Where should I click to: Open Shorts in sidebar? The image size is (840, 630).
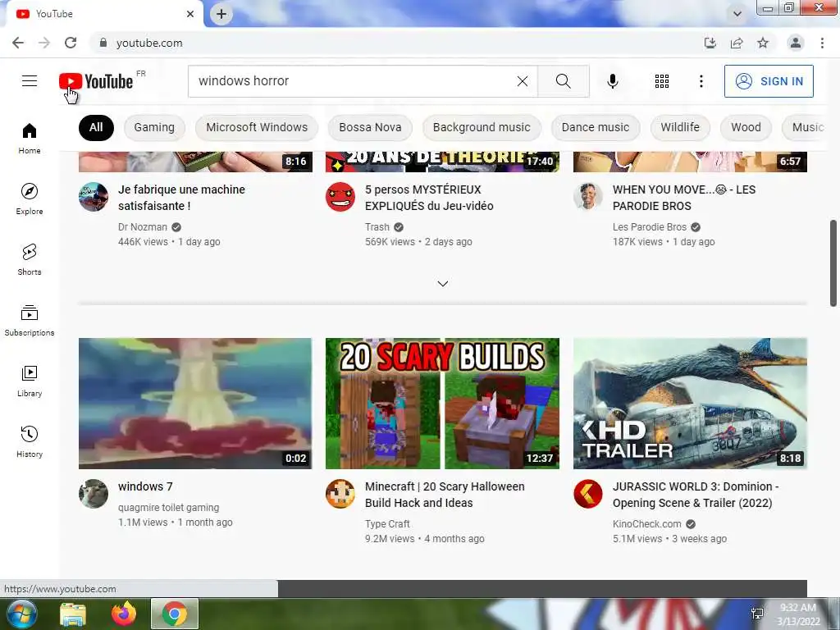click(x=30, y=259)
